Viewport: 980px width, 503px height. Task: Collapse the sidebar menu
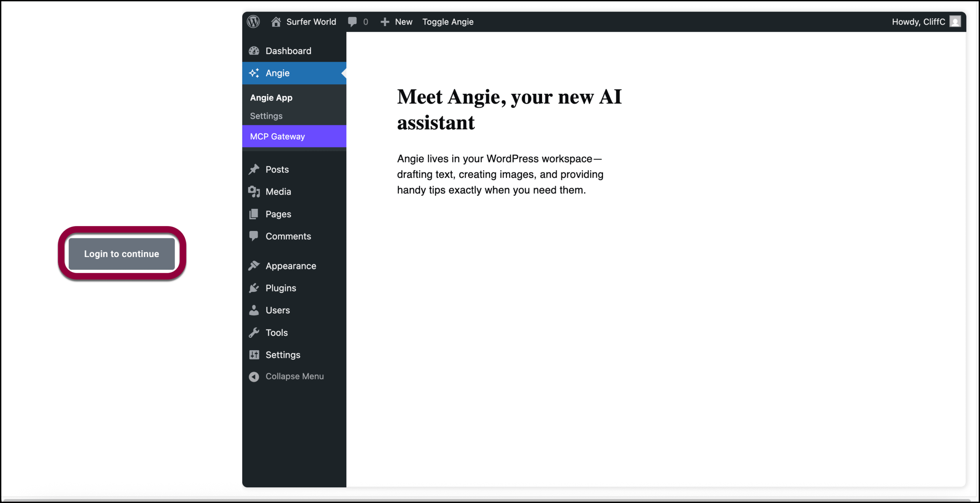tap(294, 377)
